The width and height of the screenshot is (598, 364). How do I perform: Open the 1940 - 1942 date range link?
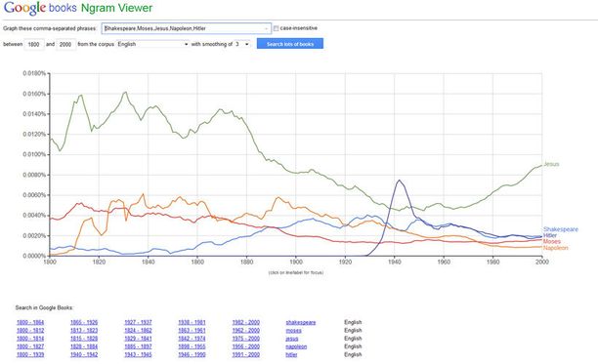point(84,354)
